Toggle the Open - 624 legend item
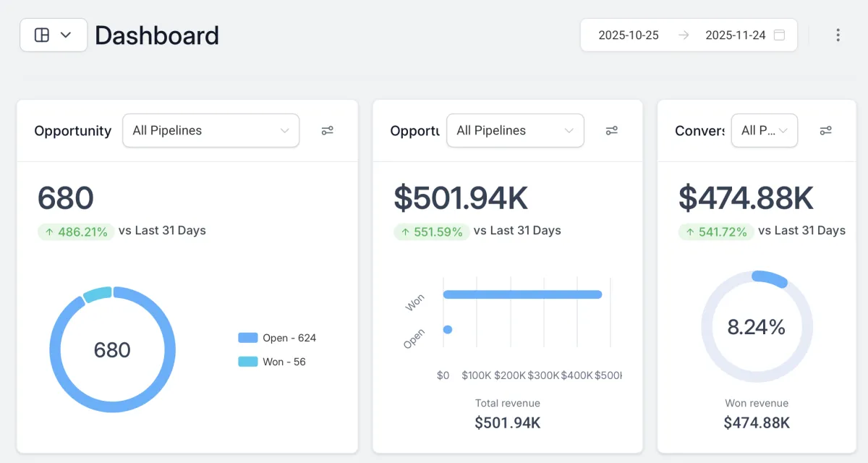Image resolution: width=868 pixels, height=463 pixels. coord(277,338)
